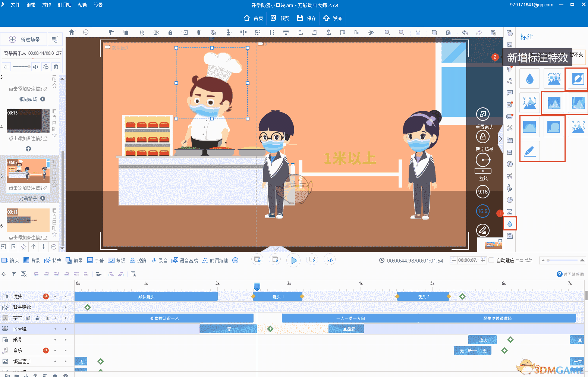The image size is (588, 377).
Task: Open the 时间轴 menu
Action: coord(65,5)
